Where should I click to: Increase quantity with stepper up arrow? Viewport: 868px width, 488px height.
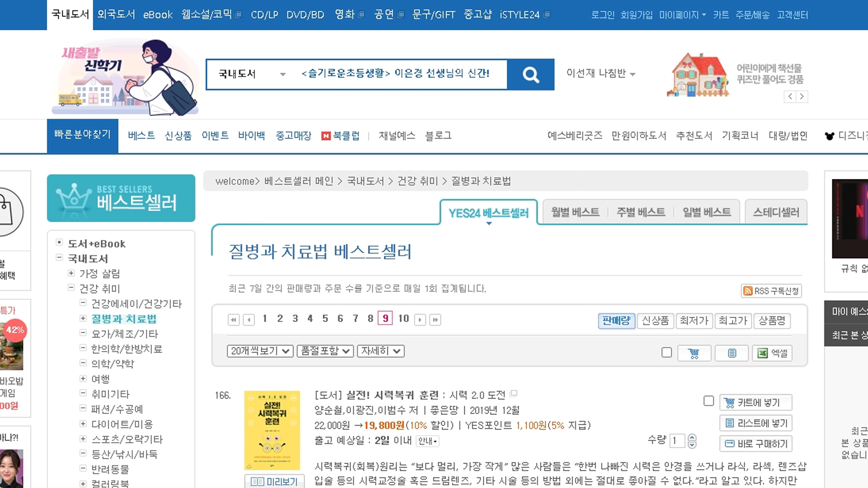[692, 437]
